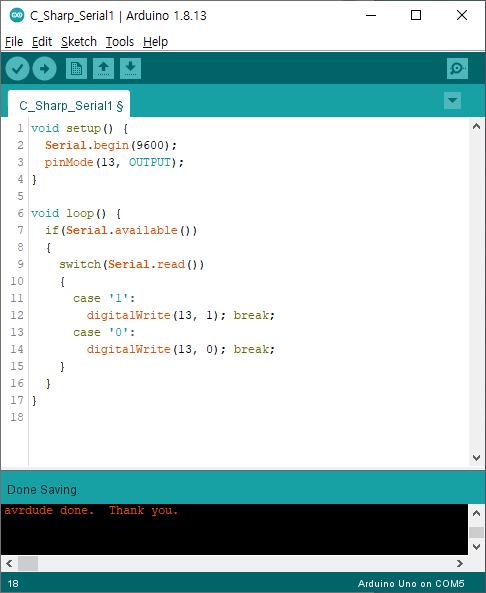Click the cursor line indicator '18' in status bar

click(x=13, y=584)
